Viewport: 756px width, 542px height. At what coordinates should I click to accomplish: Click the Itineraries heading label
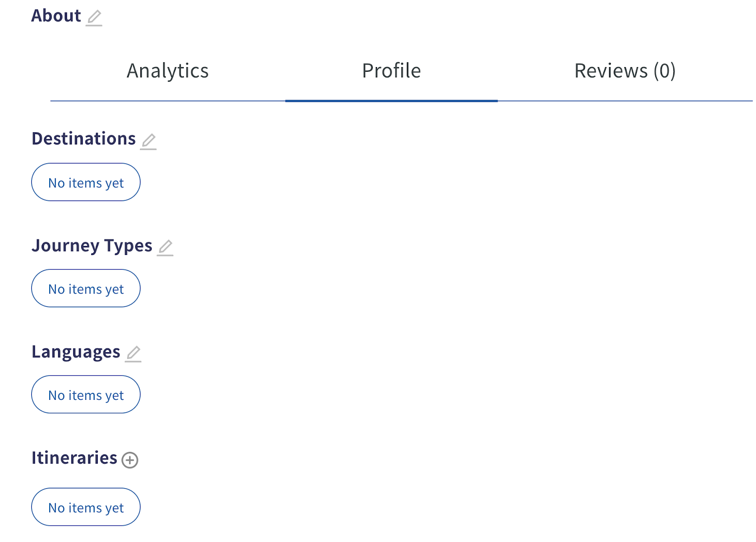point(74,458)
